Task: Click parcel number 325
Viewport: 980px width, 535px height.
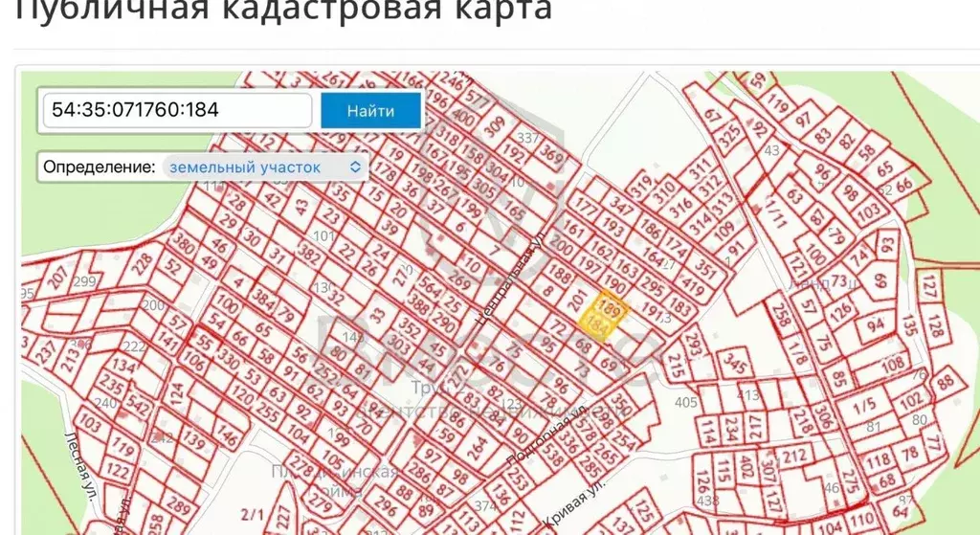Action: tap(730, 136)
